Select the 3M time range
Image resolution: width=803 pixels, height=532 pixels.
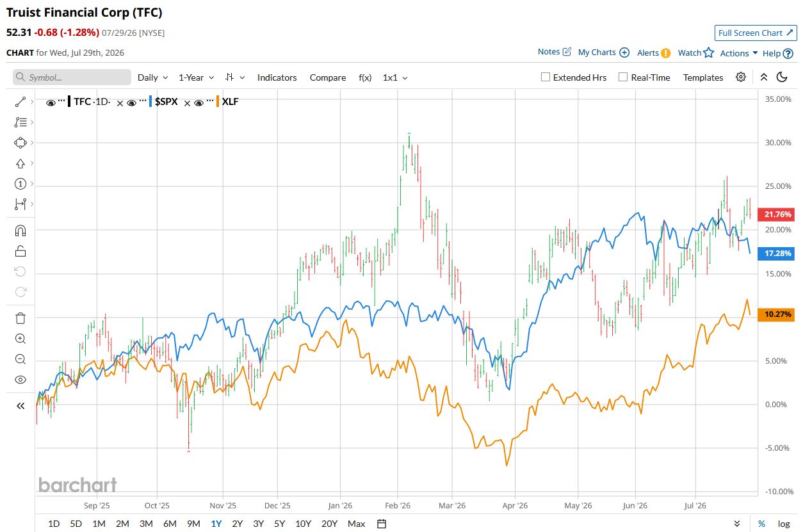click(x=146, y=524)
